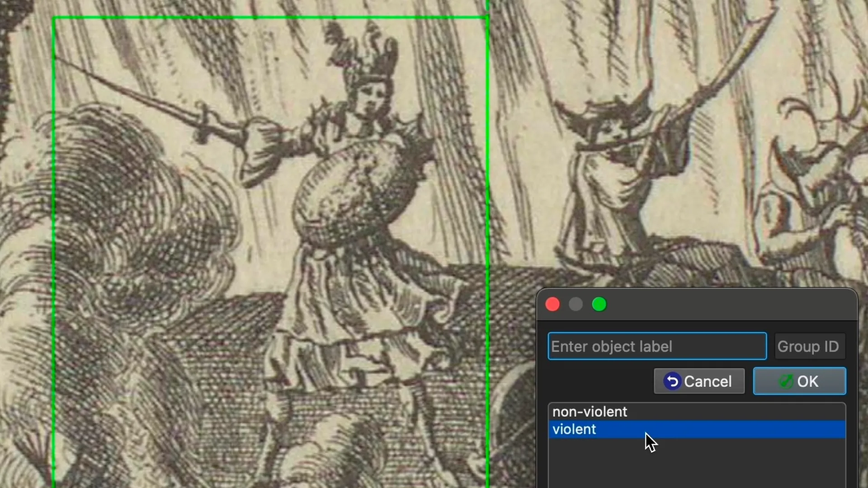Cancel the label dialog
Screen dimensions: 868x488
tap(699, 381)
